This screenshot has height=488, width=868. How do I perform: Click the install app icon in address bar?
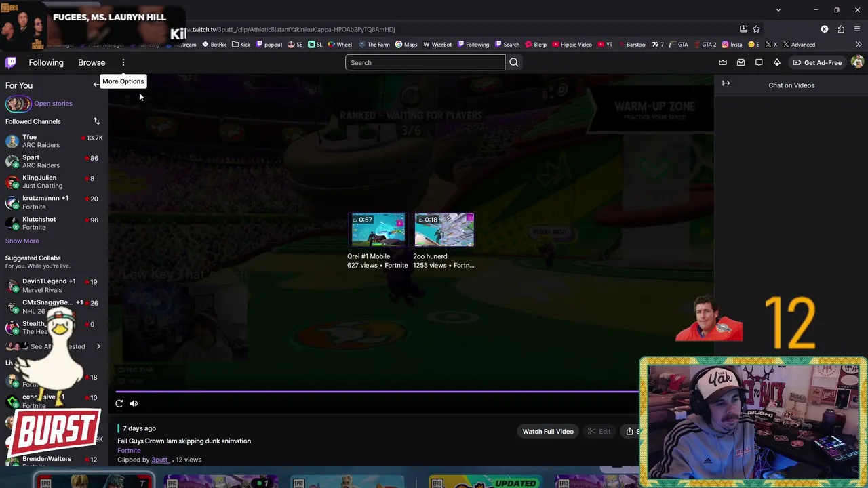click(x=743, y=29)
